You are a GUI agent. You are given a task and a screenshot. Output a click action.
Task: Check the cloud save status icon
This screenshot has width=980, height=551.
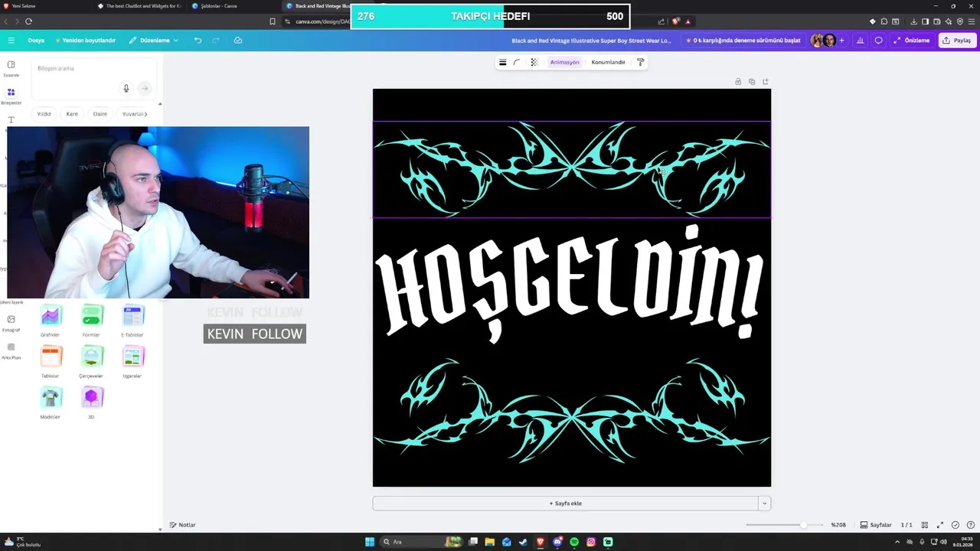pyautogui.click(x=238, y=41)
